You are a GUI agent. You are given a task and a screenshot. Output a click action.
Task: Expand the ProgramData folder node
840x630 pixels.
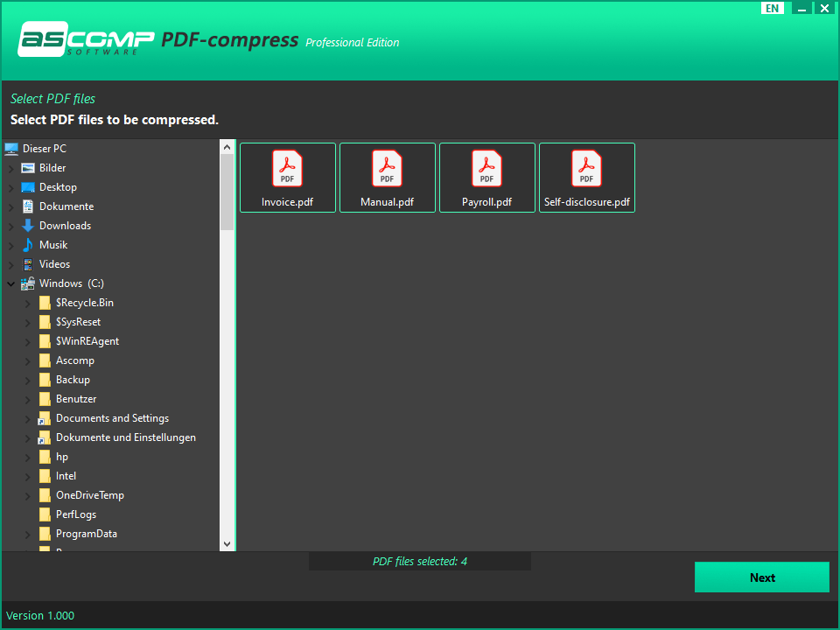tap(28, 535)
